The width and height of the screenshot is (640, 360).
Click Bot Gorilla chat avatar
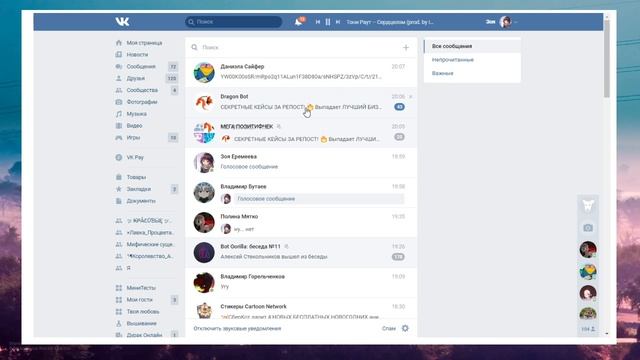[204, 253]
